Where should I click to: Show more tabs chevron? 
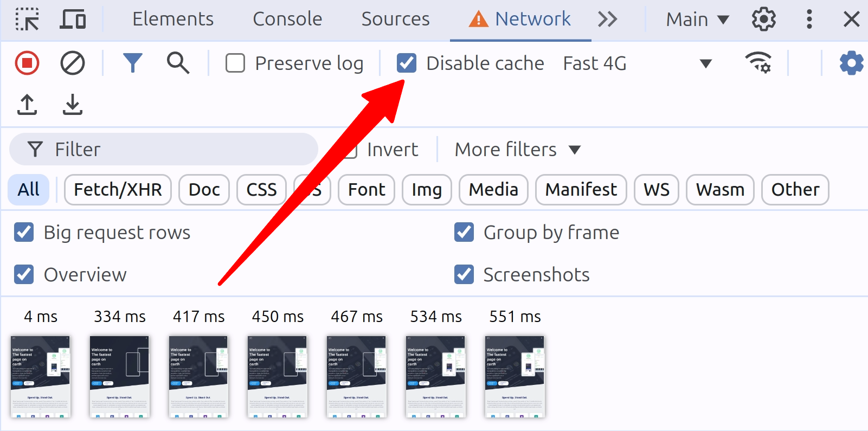[608, 20]
